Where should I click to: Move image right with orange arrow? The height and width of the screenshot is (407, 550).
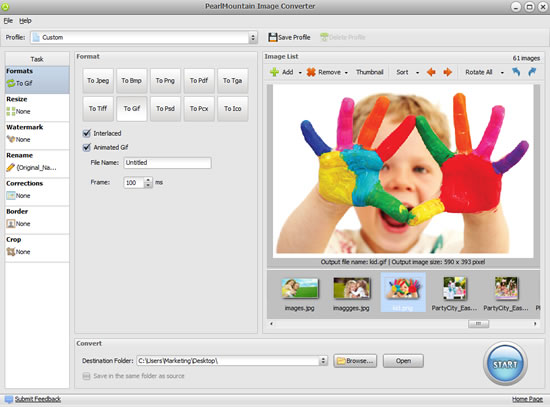click(448, 72)
